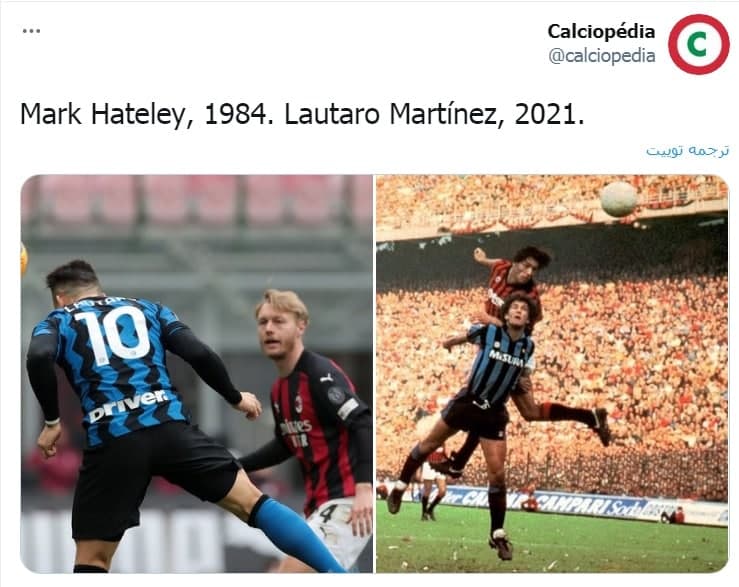Click the Puma logo on Milan jersey

(326, 378)
